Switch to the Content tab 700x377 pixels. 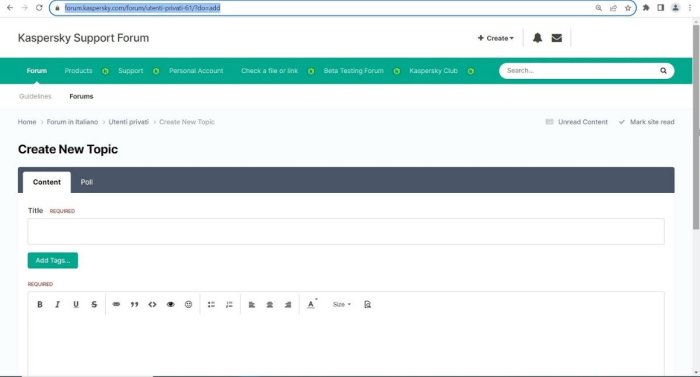(x=47, y=182)
